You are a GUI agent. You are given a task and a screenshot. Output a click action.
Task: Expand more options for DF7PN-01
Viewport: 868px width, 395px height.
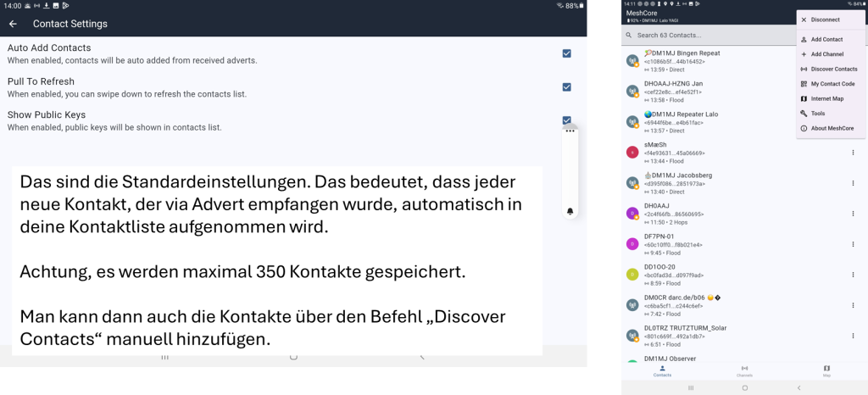tap(853, 244)
